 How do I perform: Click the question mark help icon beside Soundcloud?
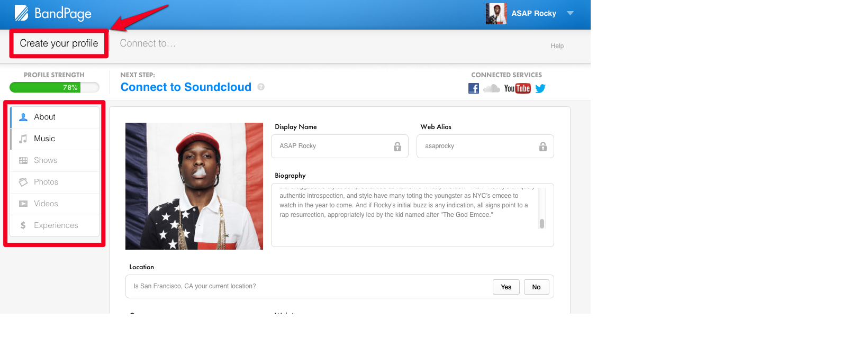[x=261, y=87]
